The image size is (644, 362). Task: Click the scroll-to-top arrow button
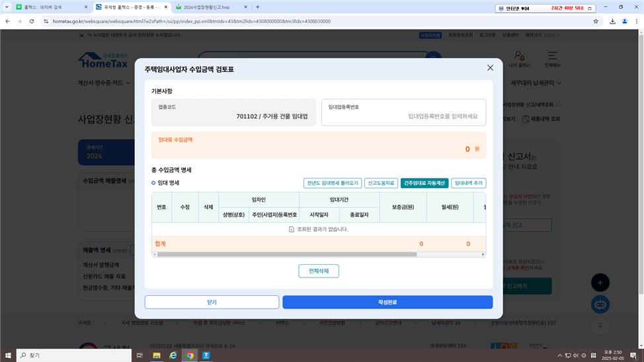(600, 326)
